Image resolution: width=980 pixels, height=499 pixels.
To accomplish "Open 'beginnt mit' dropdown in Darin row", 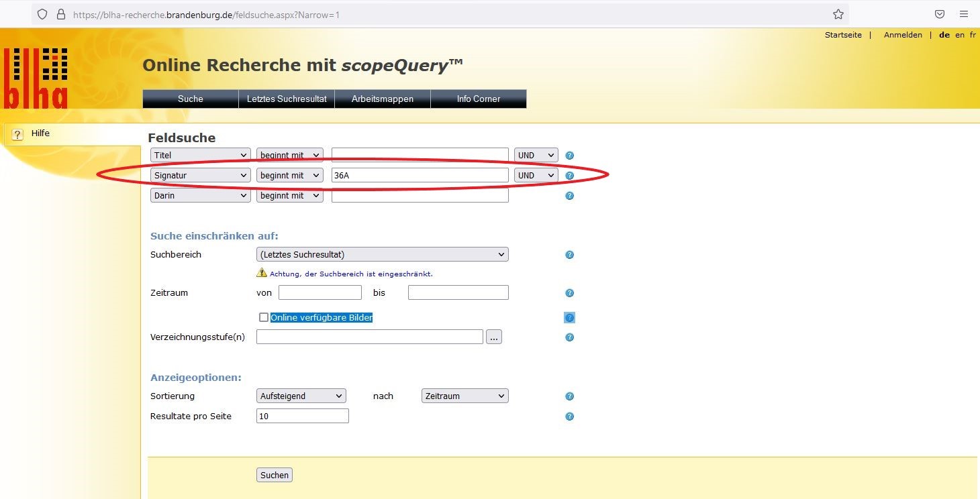I will coord(290,195).
